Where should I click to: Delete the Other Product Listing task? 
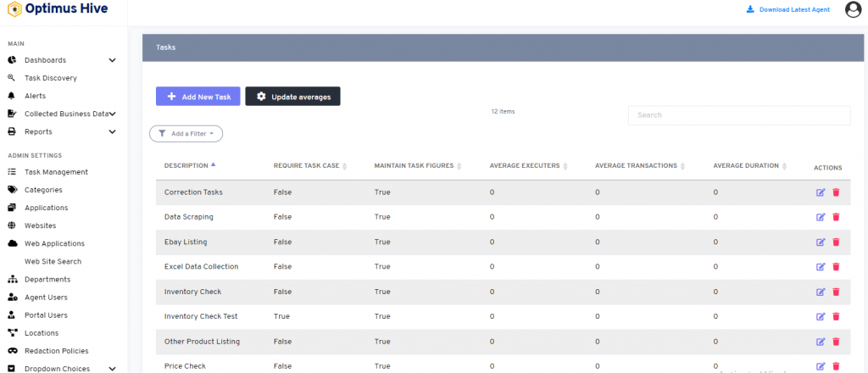click(836, 342)
